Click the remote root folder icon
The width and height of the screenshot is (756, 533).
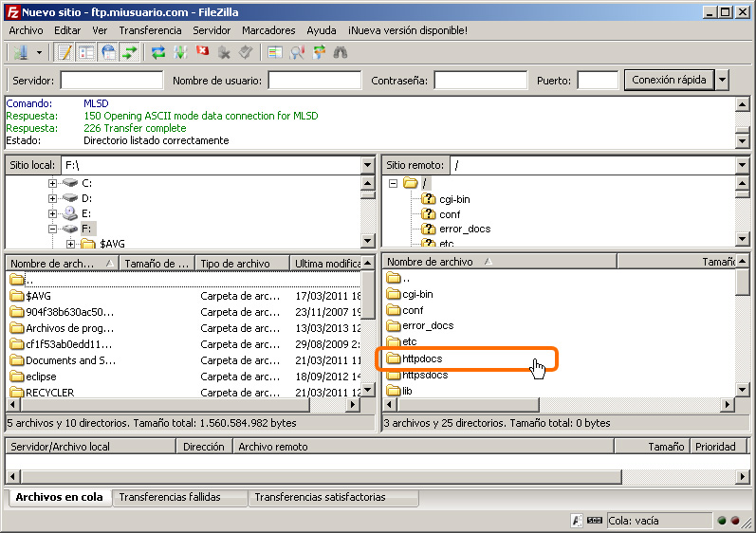pos(411,183)
